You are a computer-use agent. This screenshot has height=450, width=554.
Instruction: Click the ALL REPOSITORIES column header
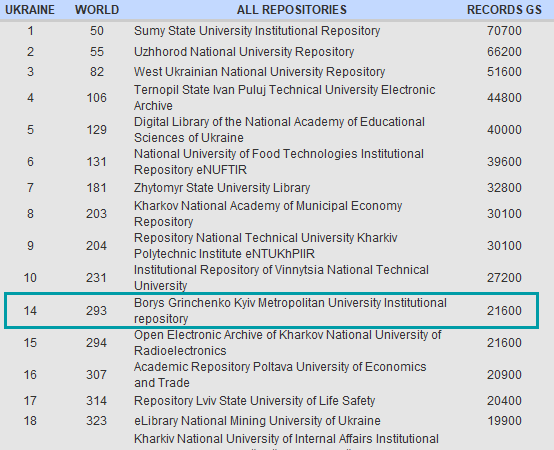(x=292, y=10)
